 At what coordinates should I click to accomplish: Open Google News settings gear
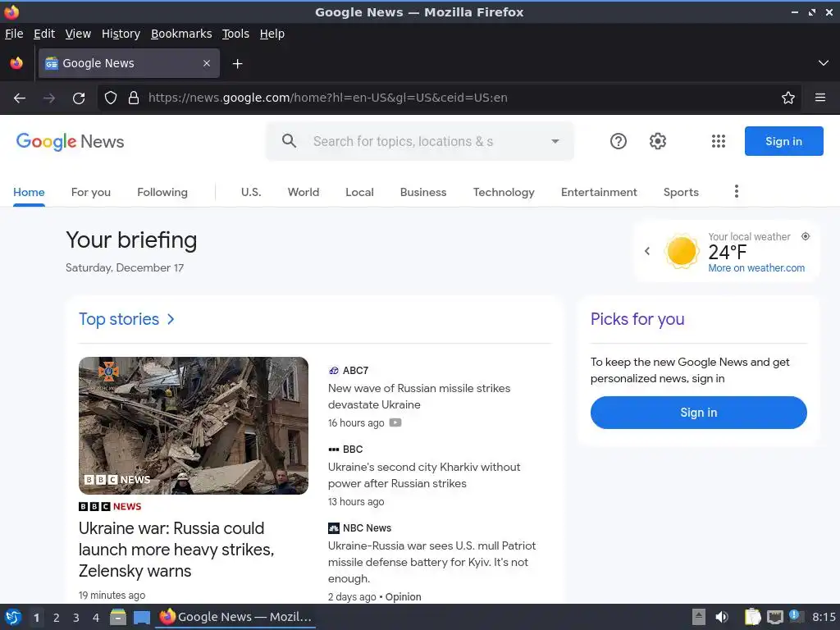tap(658, 141)
